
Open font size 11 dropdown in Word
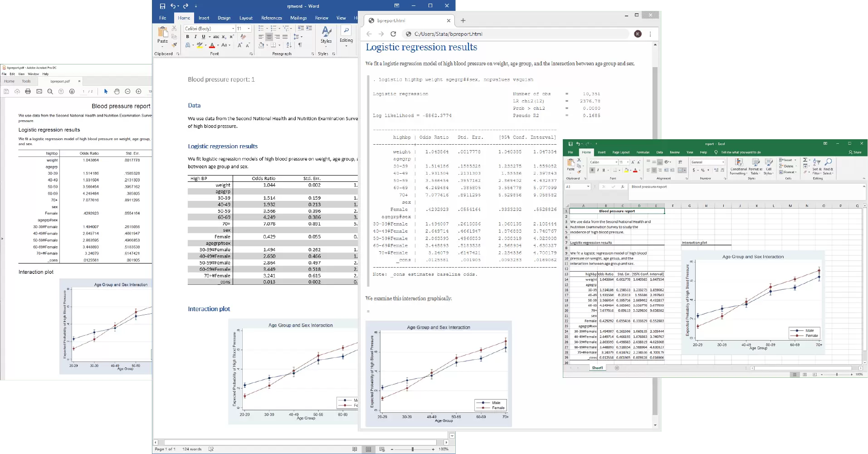click(x=249, y=29)
